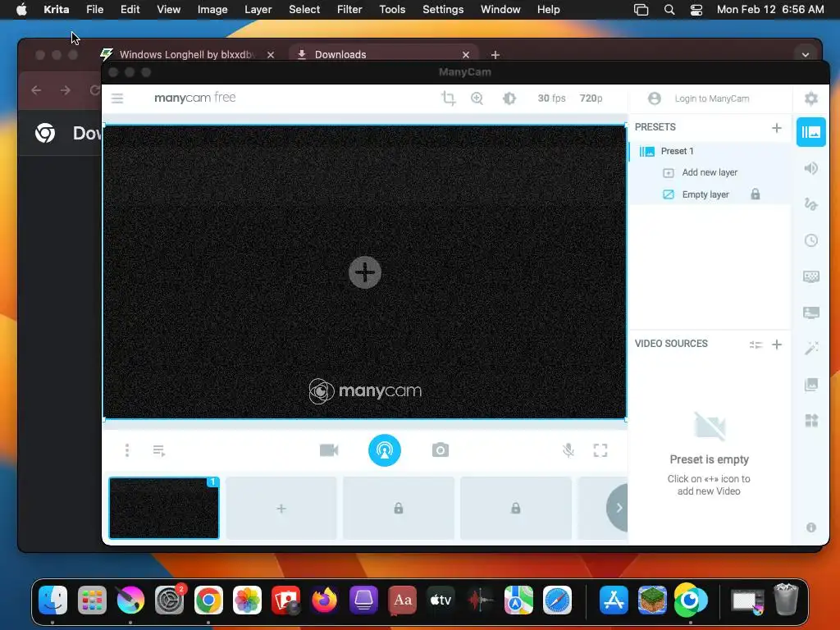Open the gallery images sidebar icon
Viewport: 840px width, 630px height.
pyautogui.click(x=811, y=384)
